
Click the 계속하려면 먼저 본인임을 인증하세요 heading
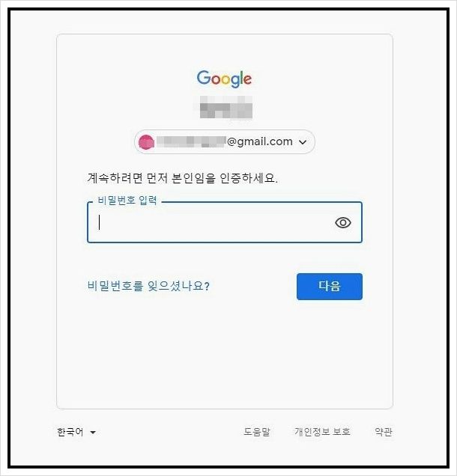182,178
